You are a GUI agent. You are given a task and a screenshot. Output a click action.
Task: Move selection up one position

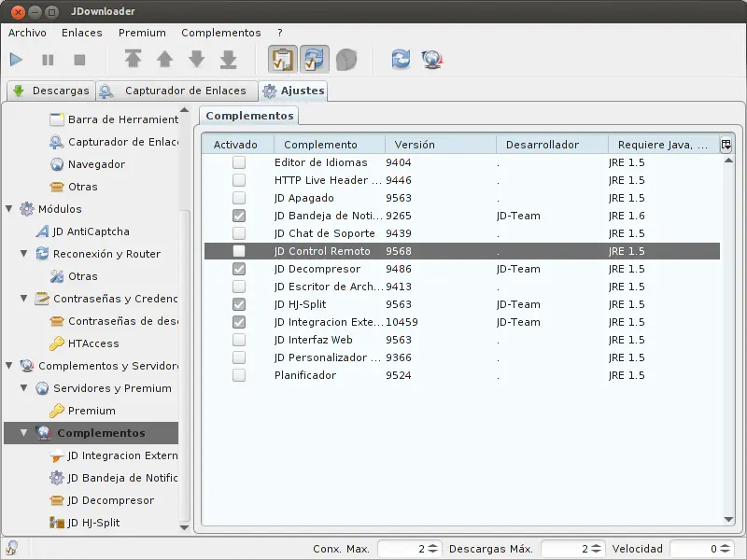165,59
